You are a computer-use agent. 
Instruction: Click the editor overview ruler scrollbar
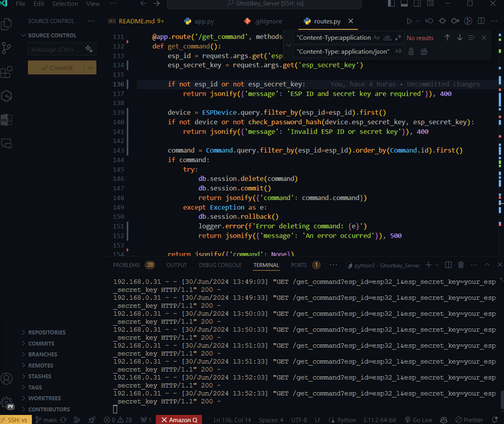pyautogui.click(x=500, y=141)
